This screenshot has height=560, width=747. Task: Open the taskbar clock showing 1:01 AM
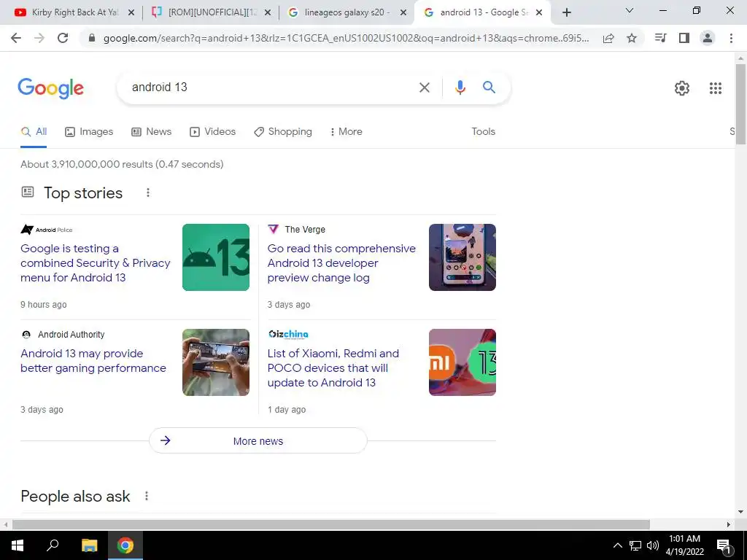(684, 545)
